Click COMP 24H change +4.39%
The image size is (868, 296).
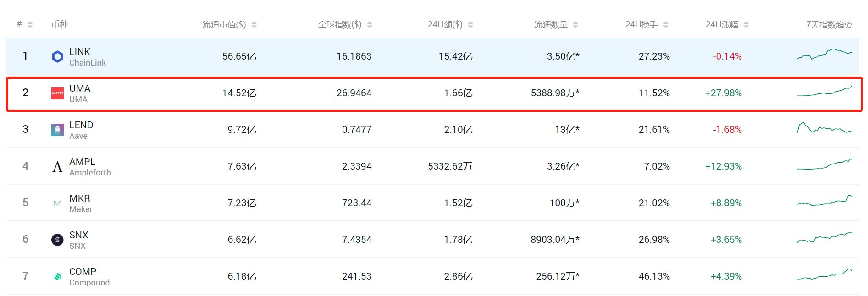(726, 276)
